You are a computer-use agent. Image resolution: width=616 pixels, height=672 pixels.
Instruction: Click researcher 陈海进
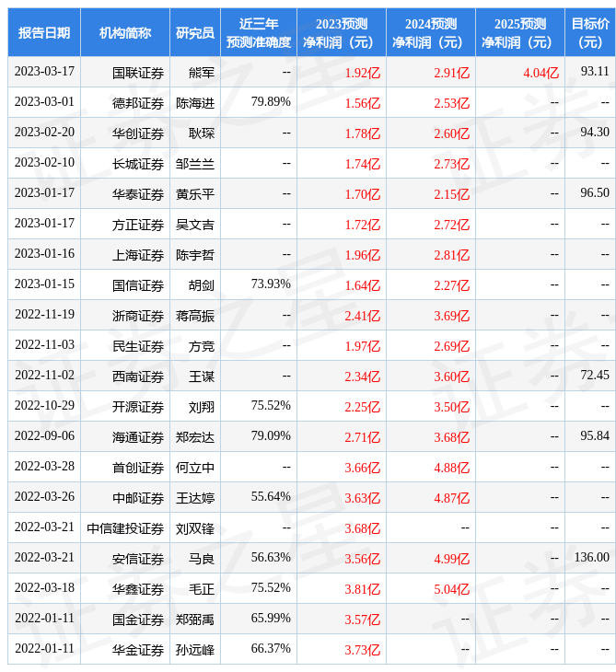tap(195, 103)
